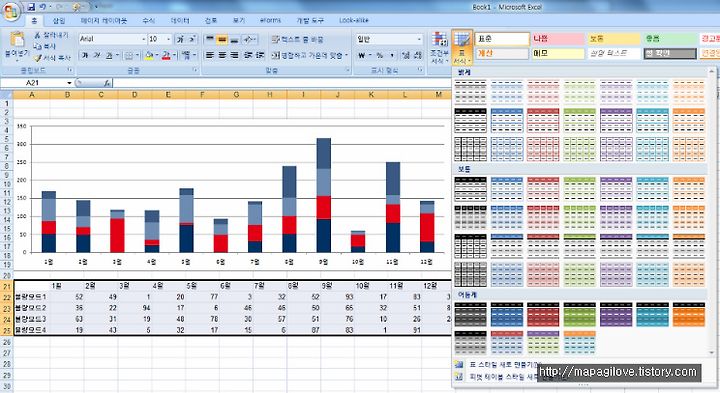Decrease decimal places
Image resolution: width=720 pixels, height=393 pixels.
(x=417, y=56)
